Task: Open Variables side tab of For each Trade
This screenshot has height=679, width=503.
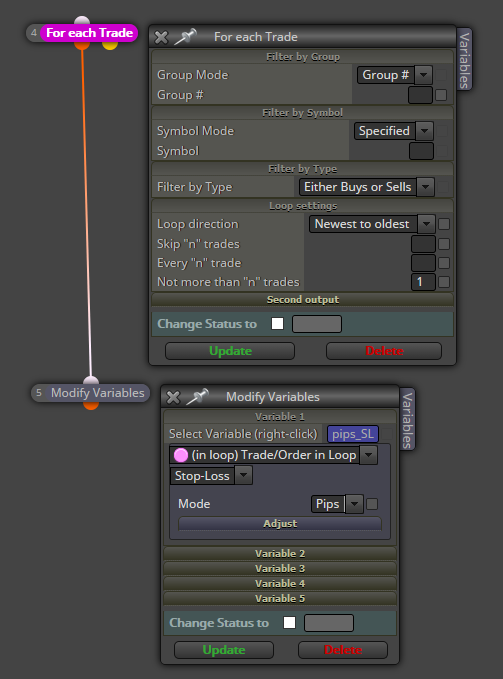Action: tap(464, 60)
